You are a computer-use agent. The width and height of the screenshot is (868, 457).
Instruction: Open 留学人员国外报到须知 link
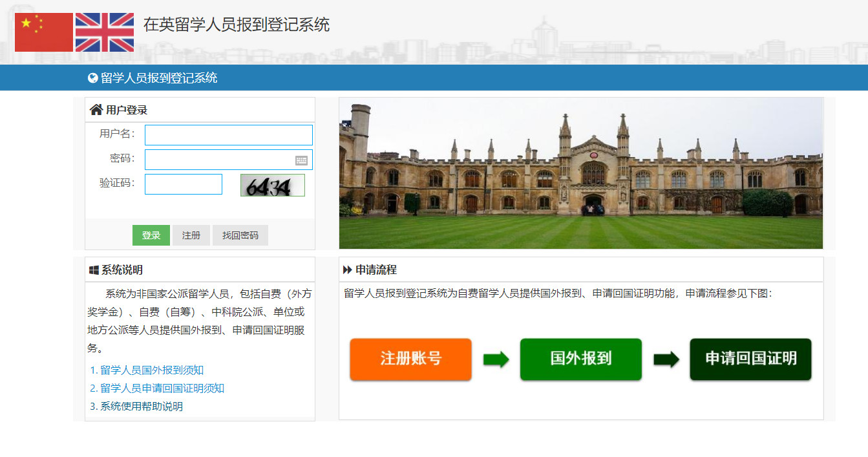click(x=152, y=370)
